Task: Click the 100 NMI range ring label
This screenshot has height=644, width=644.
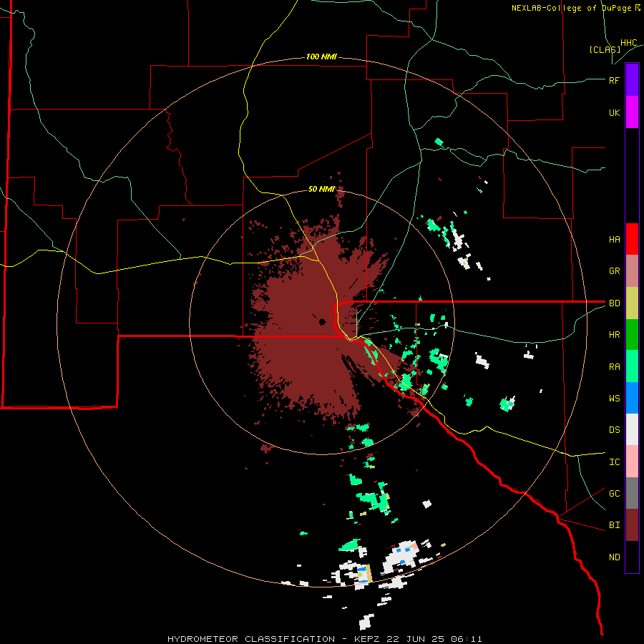Action: [321, 57]
